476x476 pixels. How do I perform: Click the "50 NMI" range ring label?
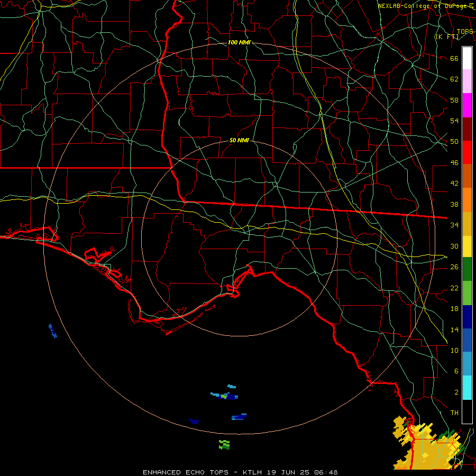click(x=239, y=140)
